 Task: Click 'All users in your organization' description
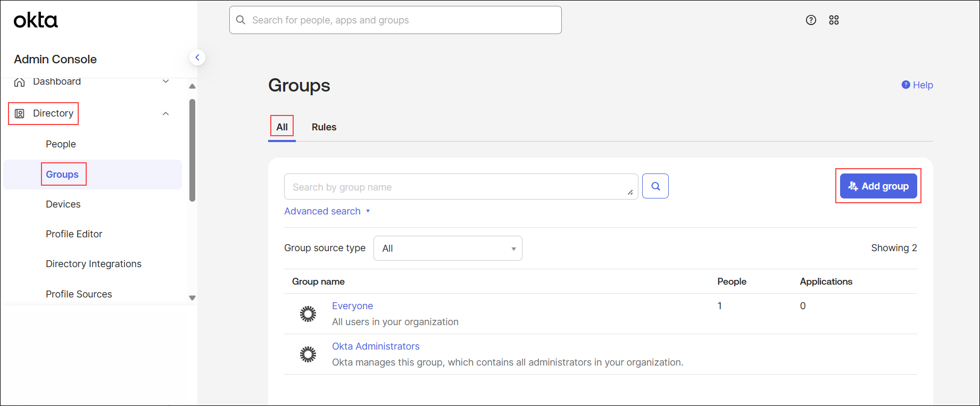[x=395, y=322]
